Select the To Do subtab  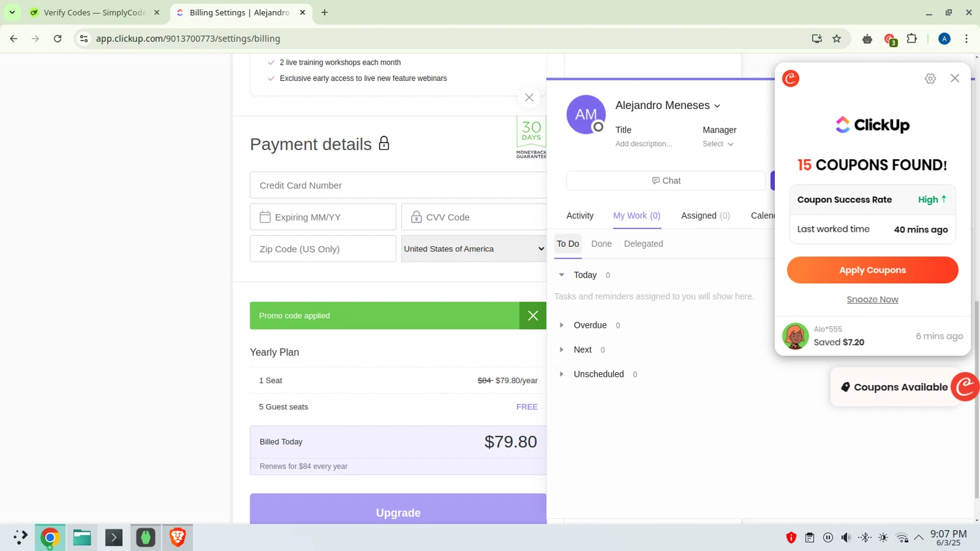point(568,244)
